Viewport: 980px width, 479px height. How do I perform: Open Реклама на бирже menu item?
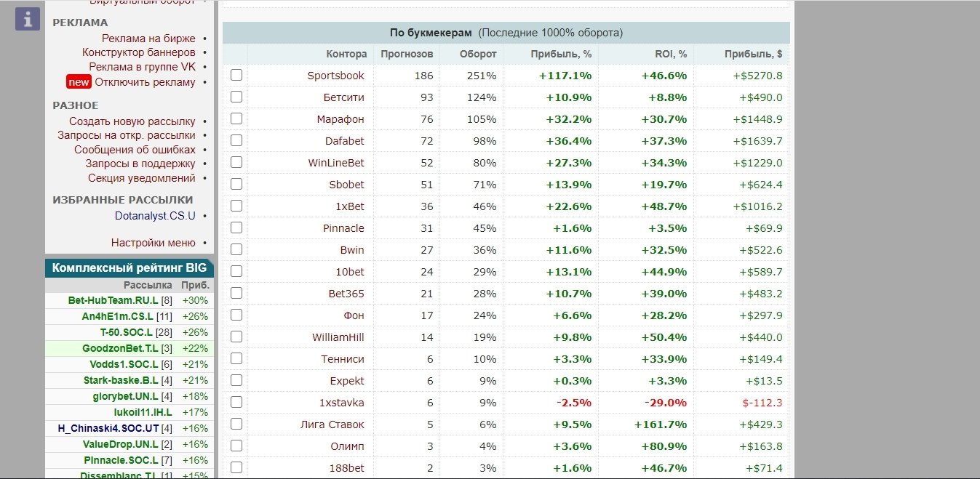pyautogui.click(x=148, y=39)
